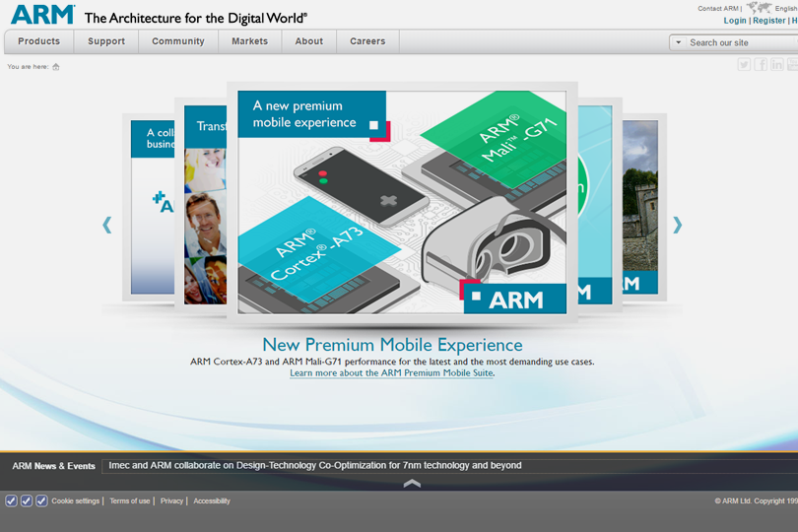This screenshot has height=532, width=798.
Task: Open the Markets menu
Action: 250,41
